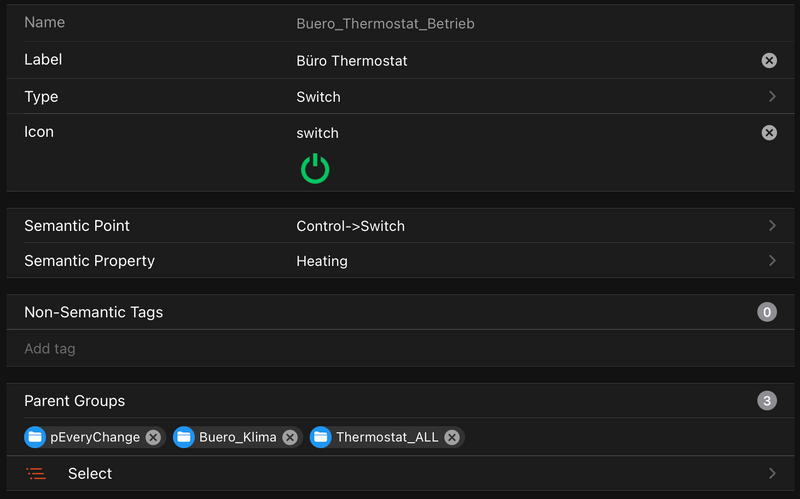Clear the Icon field with its X icon
This screenshot has height=499, width=800.
[x=769, y=132]
